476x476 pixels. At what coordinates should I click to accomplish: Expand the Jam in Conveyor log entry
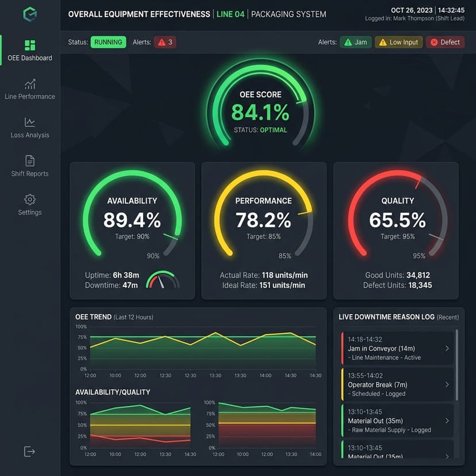coord(398,348)
